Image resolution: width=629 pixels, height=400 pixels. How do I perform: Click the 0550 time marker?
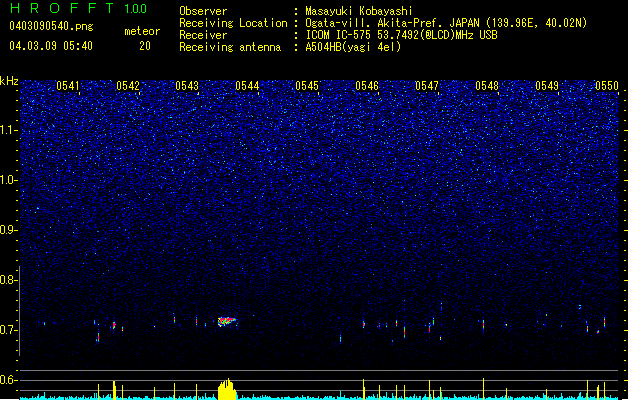pos(607,86)
